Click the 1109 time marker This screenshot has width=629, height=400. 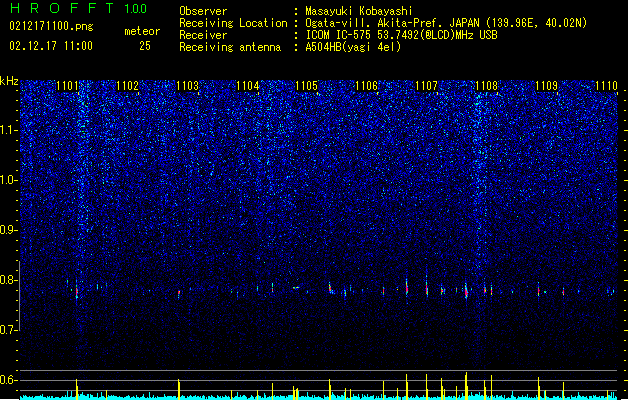546,86
